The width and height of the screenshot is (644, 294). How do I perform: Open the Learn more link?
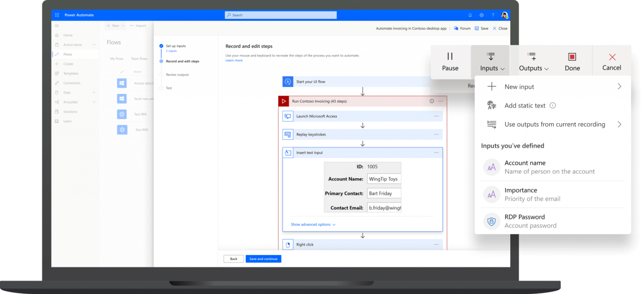pyautogui.click(x=234, y=60)
